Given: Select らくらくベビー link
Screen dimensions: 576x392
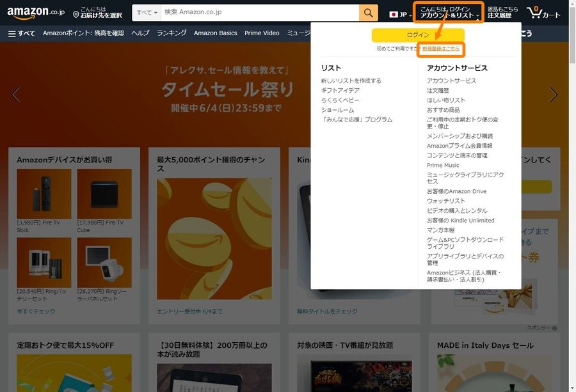Looking at the screenshot, I should click(340, 100).
